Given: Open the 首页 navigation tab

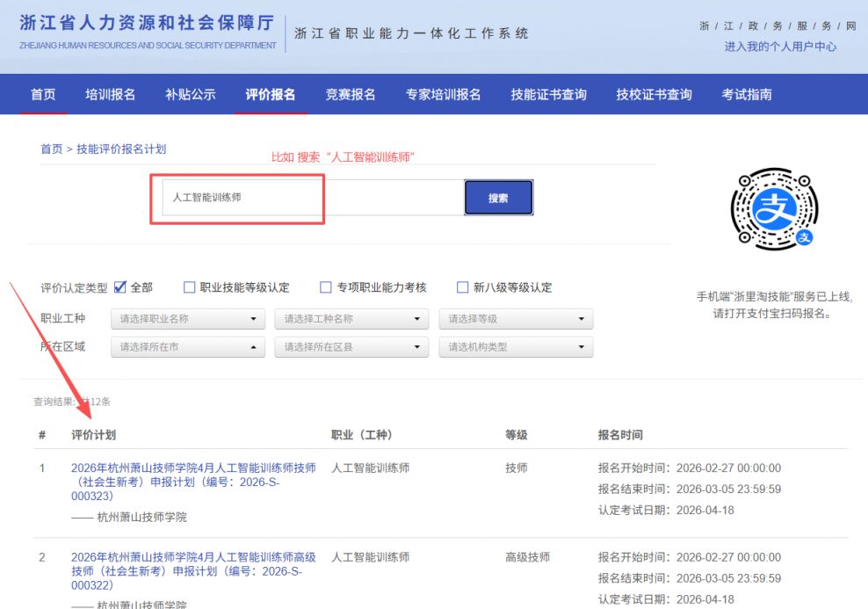Looking at the screenshot, I should click(x=43, y=95).
